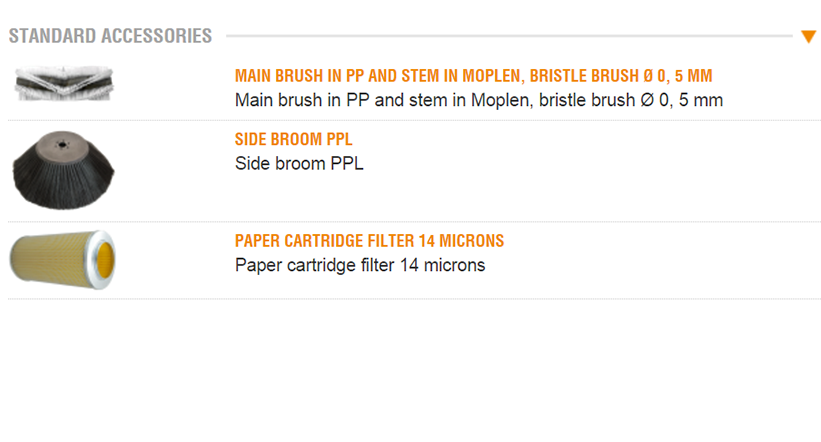Click the yellow end cap of the filter
This screenshot has width=821, height=442.
coord(104,258)
